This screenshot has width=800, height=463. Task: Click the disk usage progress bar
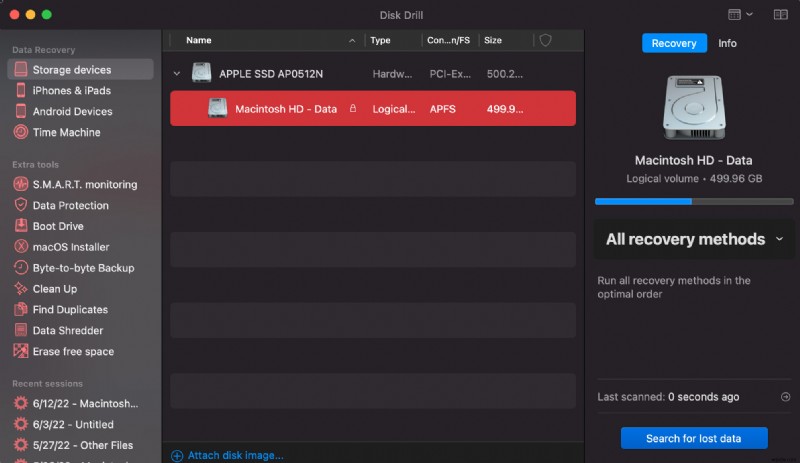pos(693,201)
